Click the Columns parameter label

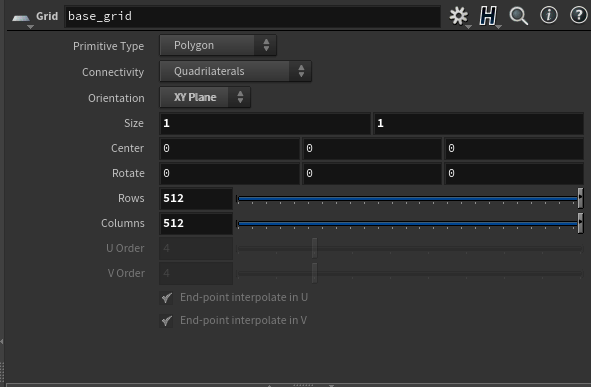click(123, 223)
